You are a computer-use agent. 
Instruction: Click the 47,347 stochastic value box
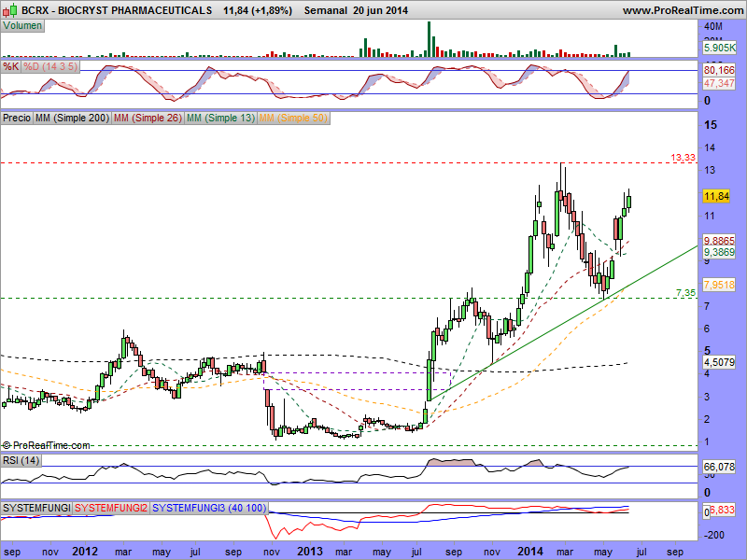tap(719, 83)
